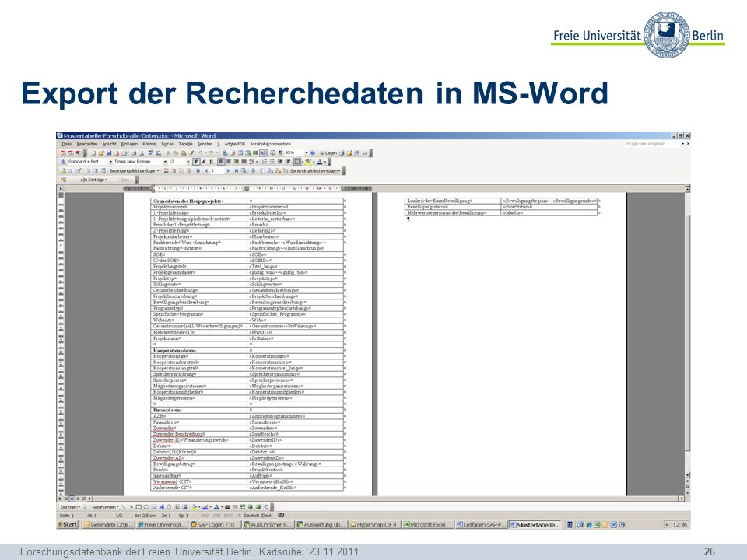
Task: Select the Oval drawing tool
Action: (x=146, y=506)
